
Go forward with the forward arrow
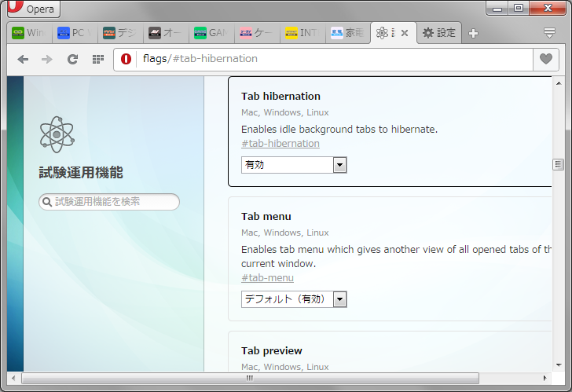pyautogui.click(x=47, y=59)
